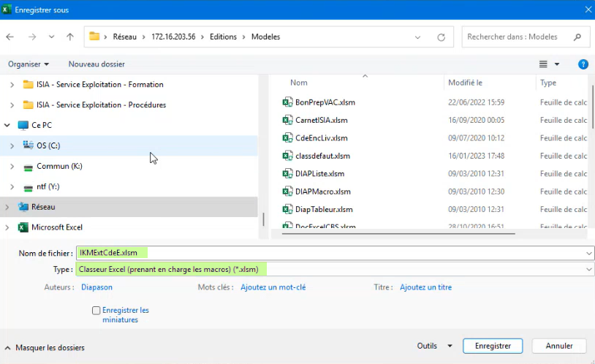The image size is (595, 364).
Task: Open the help question mark icon
Action: pos(583,64)
